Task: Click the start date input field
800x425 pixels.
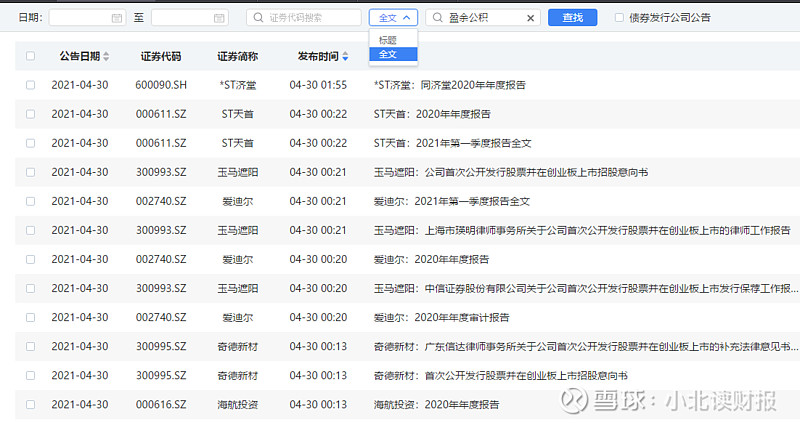Action: (80, 18)
